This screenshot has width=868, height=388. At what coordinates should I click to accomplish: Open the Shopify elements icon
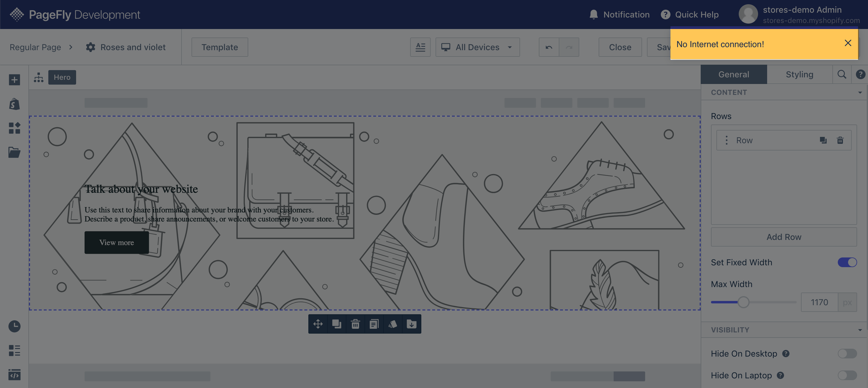(x=14, y=104)
